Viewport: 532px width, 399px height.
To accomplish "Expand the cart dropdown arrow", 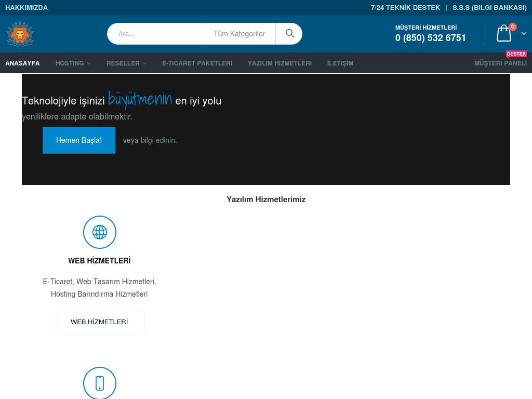I will tap(523, 34).
